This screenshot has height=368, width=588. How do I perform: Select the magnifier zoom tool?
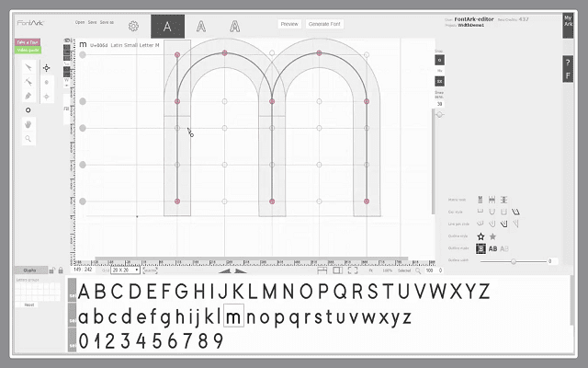(x=28, y=138)
